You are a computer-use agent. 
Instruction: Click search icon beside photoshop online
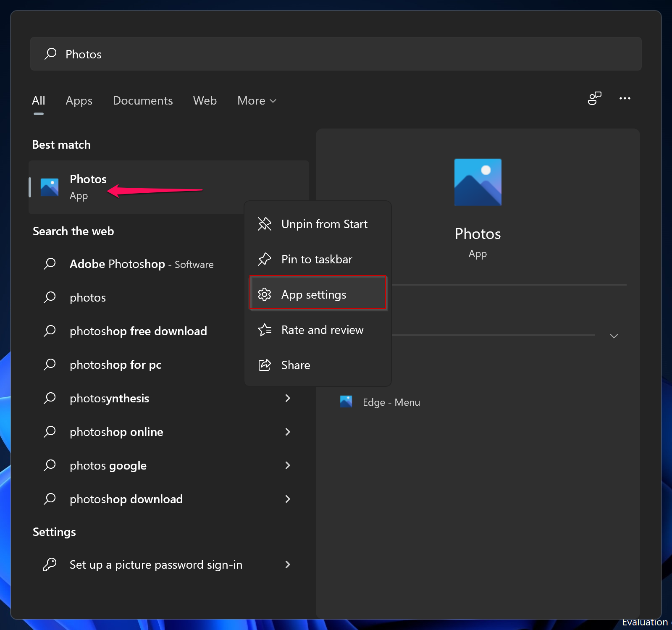point(50,431)
